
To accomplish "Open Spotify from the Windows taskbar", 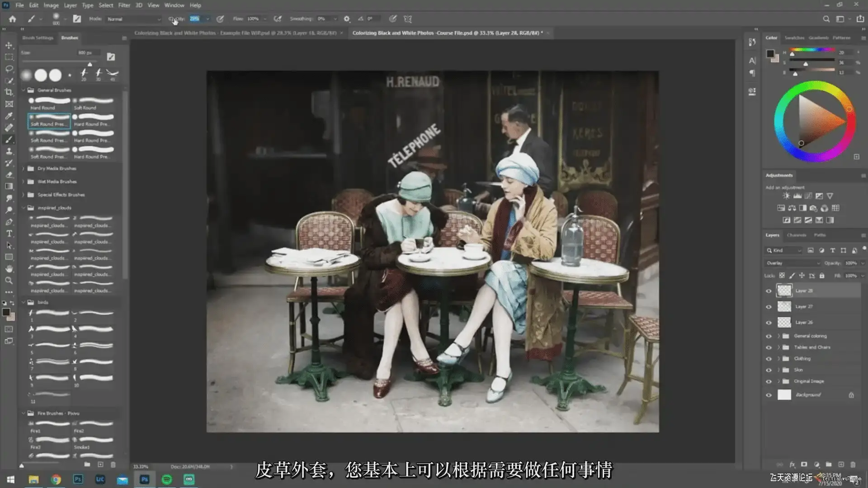I will (166, 479).
